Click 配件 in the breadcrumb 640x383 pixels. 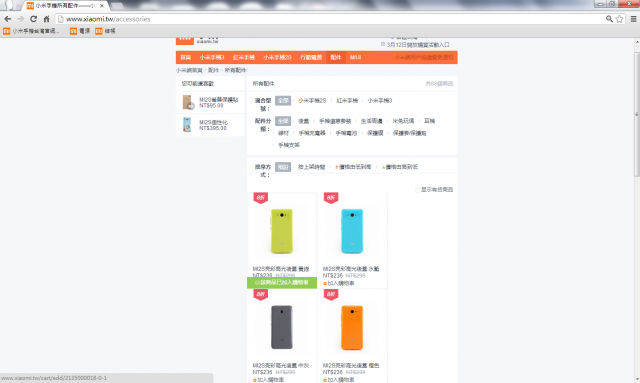[213, 70]
